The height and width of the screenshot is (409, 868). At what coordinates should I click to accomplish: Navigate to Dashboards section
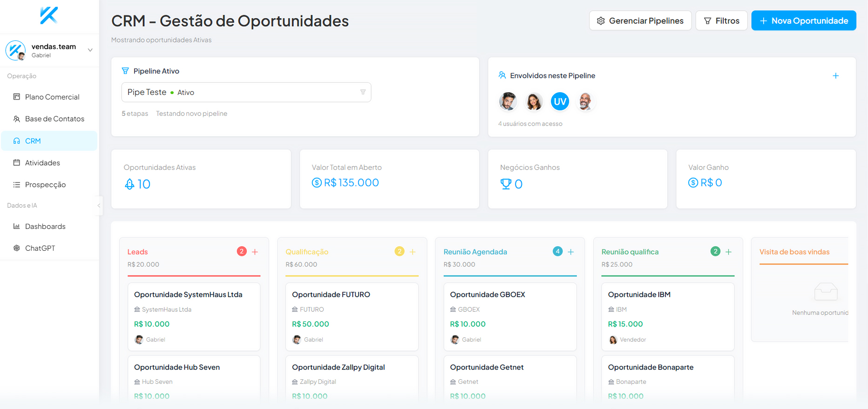point(45,226)
